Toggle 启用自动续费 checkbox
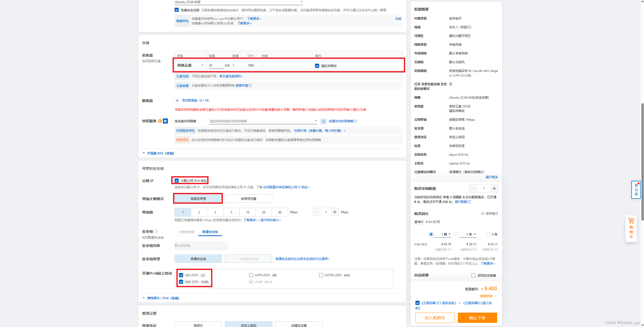This screenshot has height=327, width=644. click(x=473, y=275)
